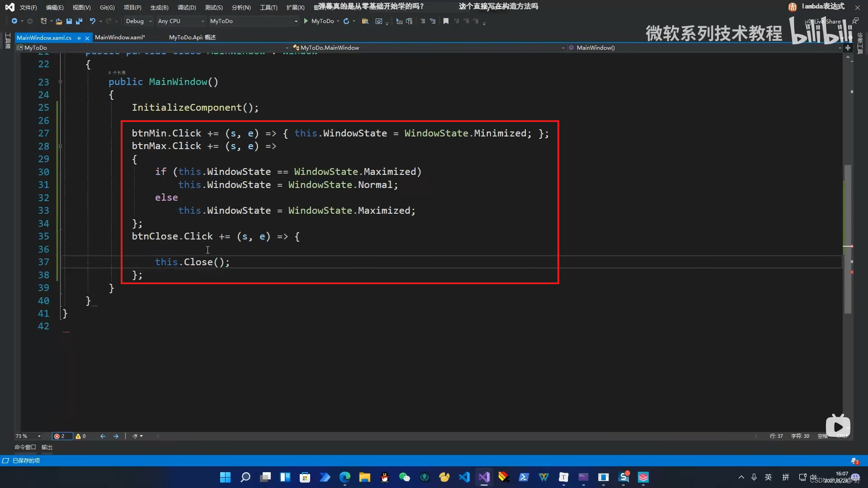Click the errors count indicator
This screenshot has width=868, height=488.
pyautogui.click(x=59, y=436)
